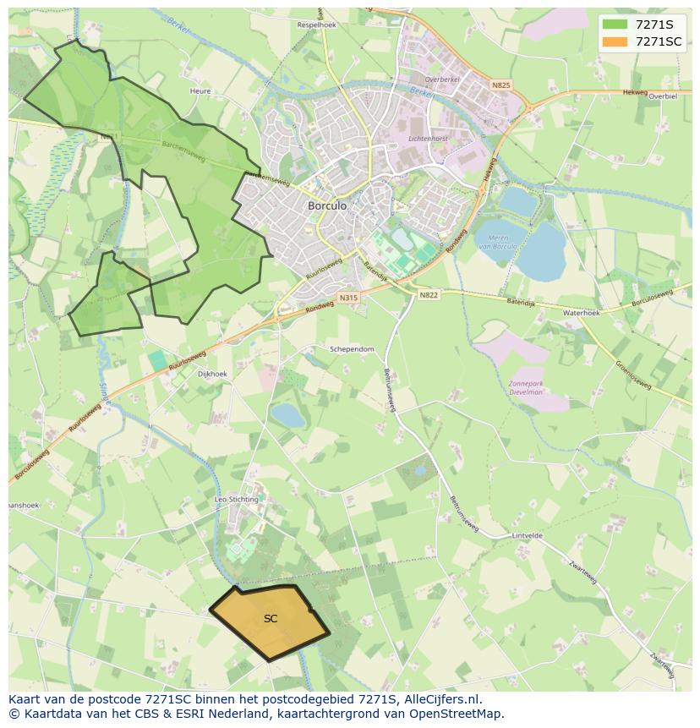
Task: Click the N315 road shield
Action: tap(349, 298)
